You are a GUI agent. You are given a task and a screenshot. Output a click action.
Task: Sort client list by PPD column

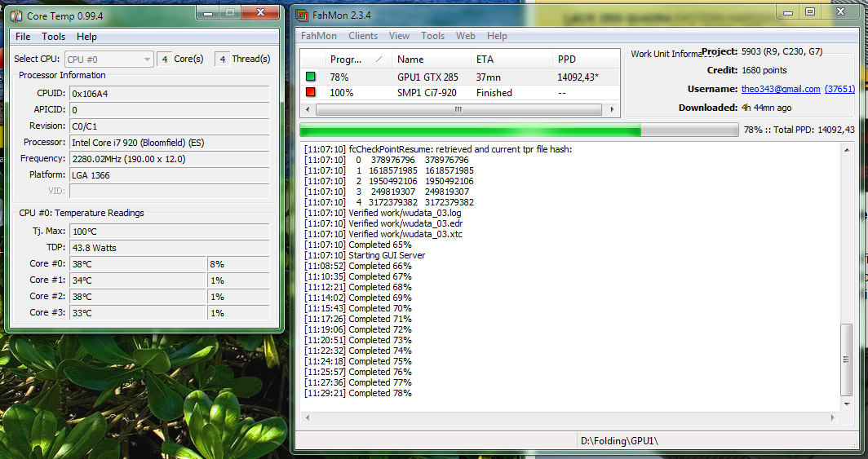586,60
